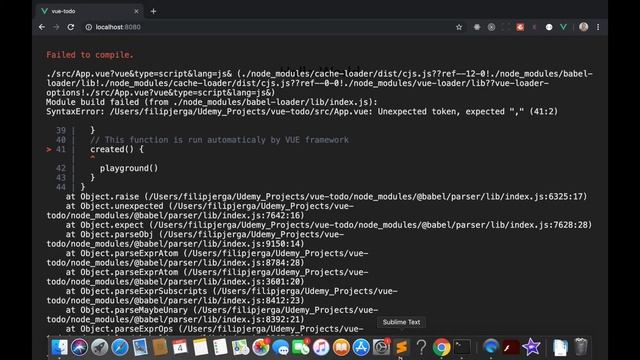Click the "at Object.parseObj" stack line
The height and width of the screenshot is (360, 640).
point(195,239)
